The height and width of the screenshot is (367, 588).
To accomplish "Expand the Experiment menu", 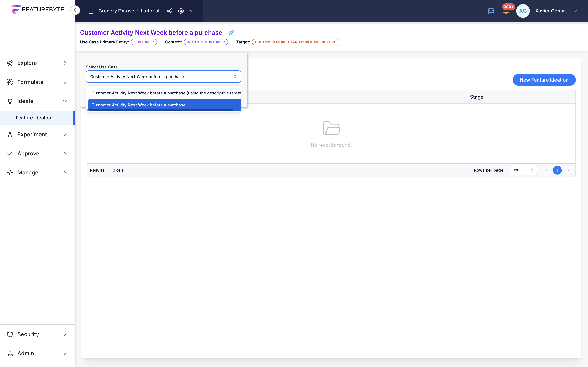I will point(37,134).
